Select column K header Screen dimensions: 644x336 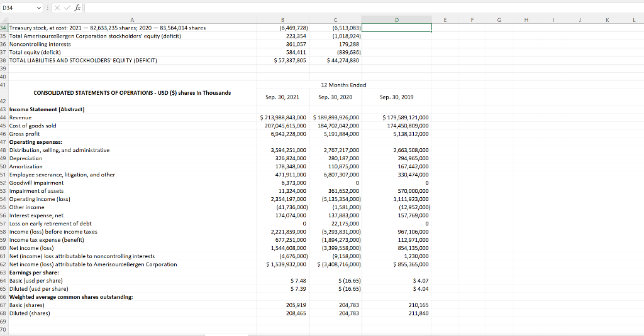pyautogui.click(x=607, y=19)
